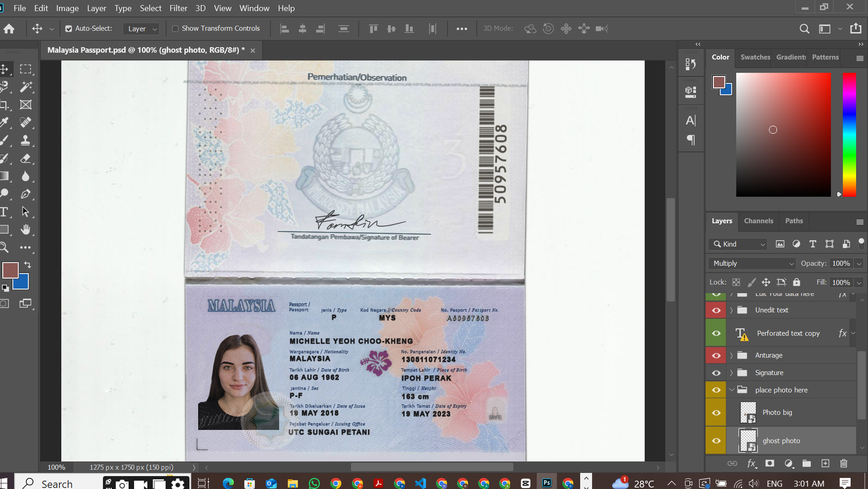868x489 pixels.
Task: Hide the ghost photo layer
Action: pos(716,441)
